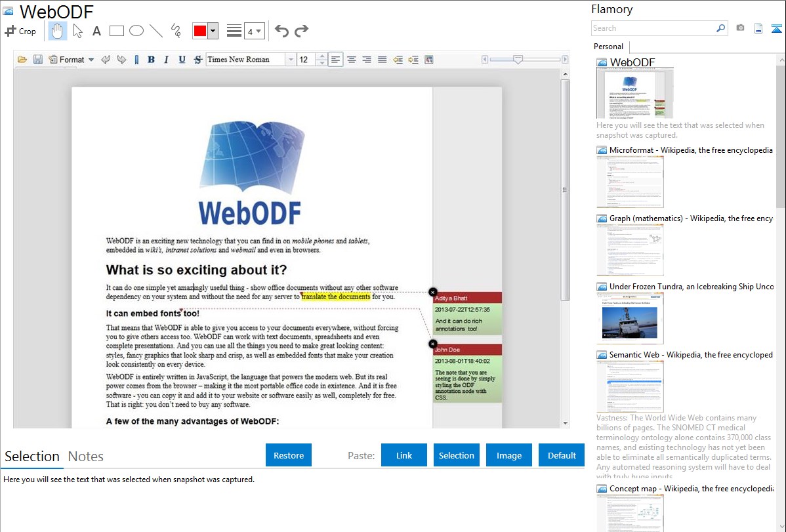Click the WebODF editor redo arrow
This screenshot has height=532, width=786.
click(x=121, y=60)
